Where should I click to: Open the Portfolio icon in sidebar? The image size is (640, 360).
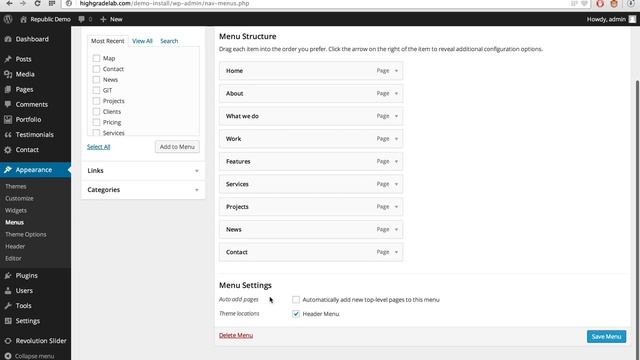(8, 120)
